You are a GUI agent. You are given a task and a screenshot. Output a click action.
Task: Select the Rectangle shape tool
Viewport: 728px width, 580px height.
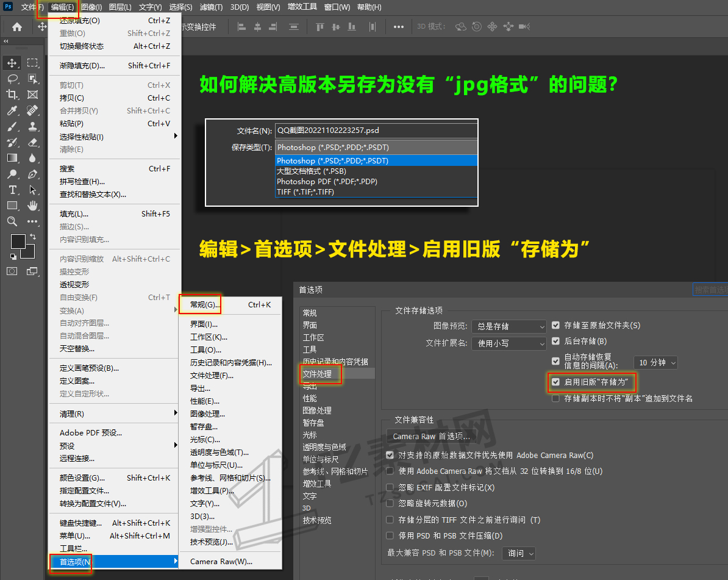tap(12, 206)
